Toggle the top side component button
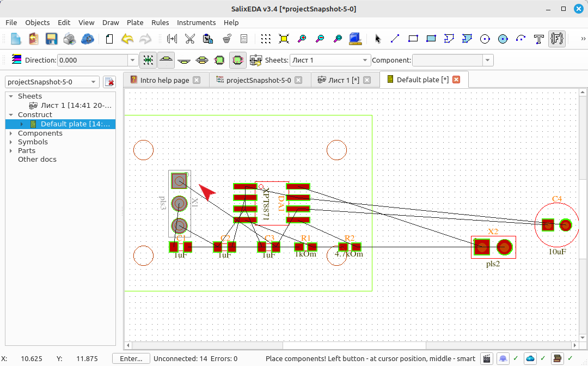This screenshot has width=588, height=366. pos(166,60)
